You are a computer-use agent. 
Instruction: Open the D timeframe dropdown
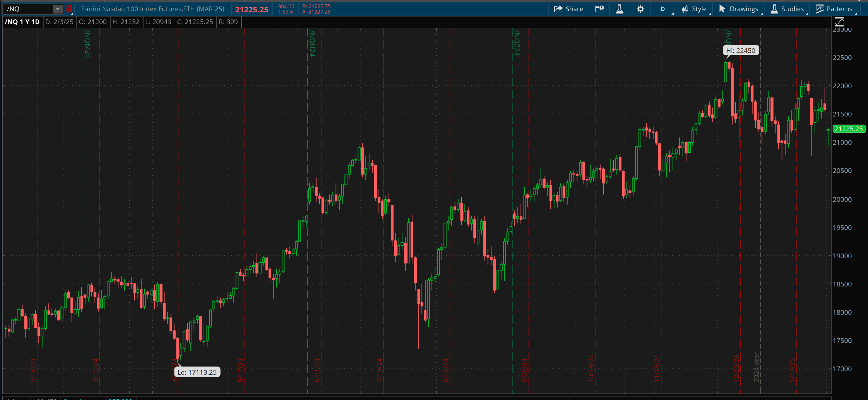(x=663, y=9)
